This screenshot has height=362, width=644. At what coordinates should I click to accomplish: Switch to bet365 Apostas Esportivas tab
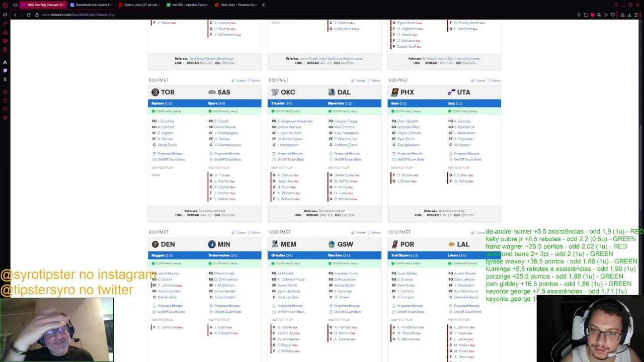[x=187, y=5]
